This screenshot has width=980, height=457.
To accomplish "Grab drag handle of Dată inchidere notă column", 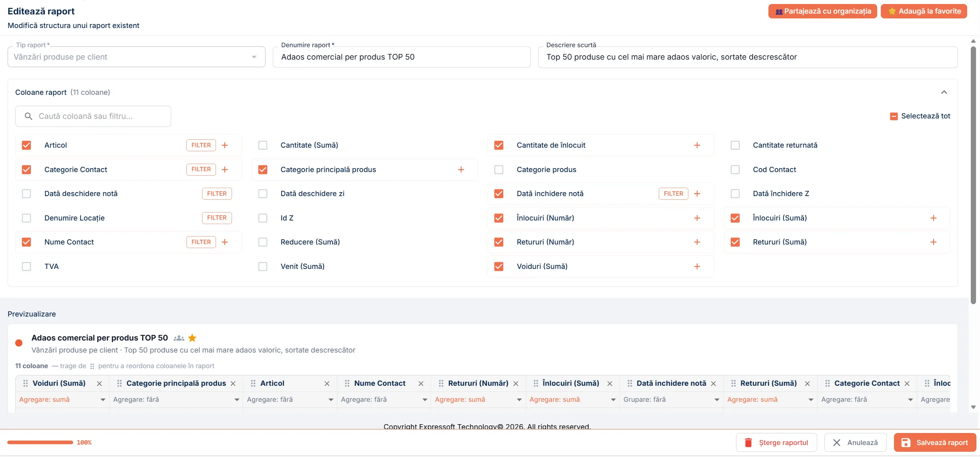I will pyautogui.click(x=630, y=383).
